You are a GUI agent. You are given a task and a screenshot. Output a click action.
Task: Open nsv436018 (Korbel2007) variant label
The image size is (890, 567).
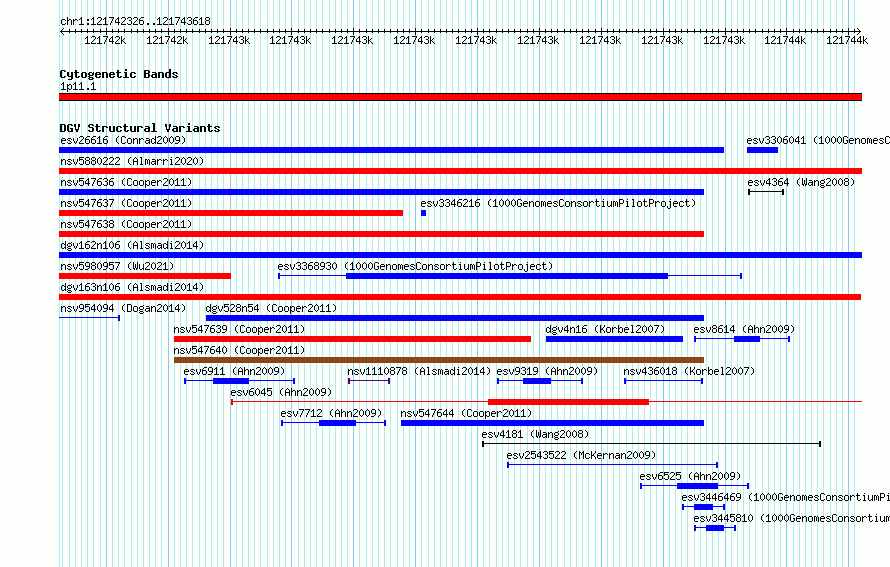coord(689,371)
